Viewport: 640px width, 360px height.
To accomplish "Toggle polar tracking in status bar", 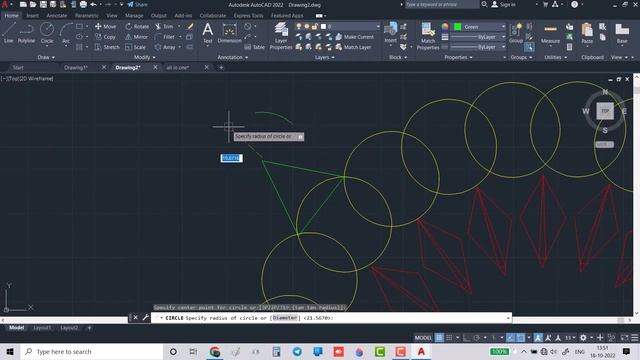I will pyautogui.click(x=476, y=338).
